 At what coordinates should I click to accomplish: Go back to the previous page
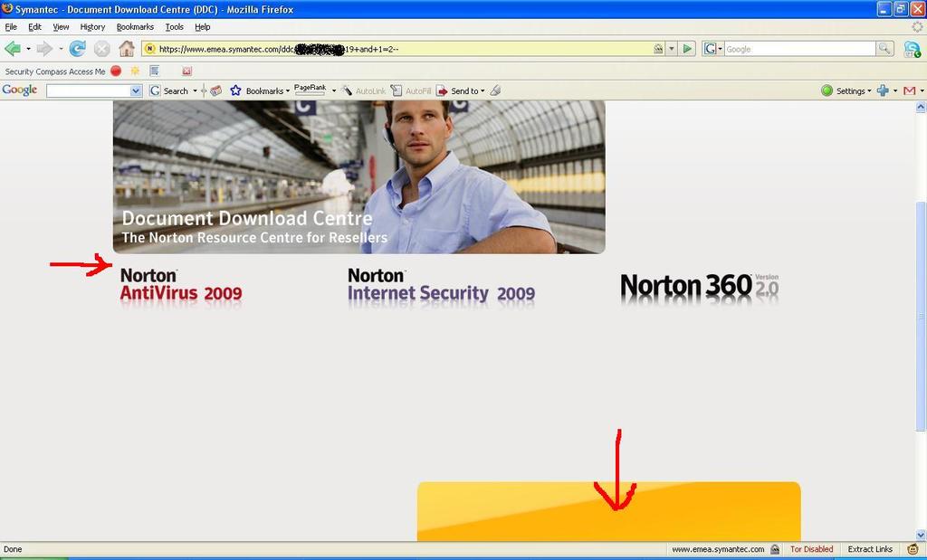[13, 49]
